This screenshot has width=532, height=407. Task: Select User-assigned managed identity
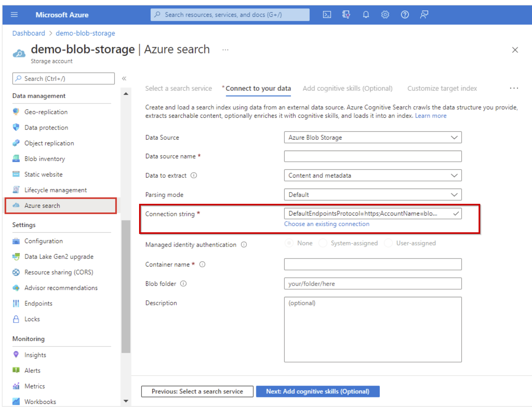point(388,243)
